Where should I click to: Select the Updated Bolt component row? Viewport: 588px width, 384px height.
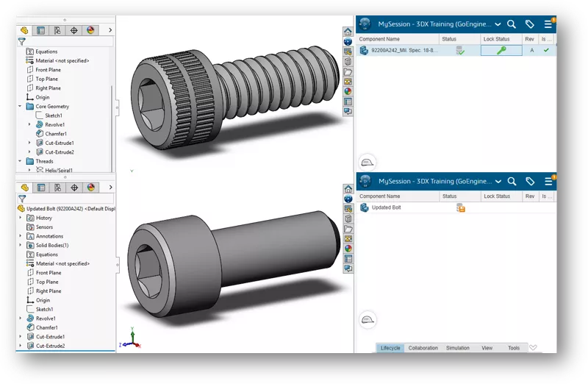pyautogui.click(x=456, y=207)
